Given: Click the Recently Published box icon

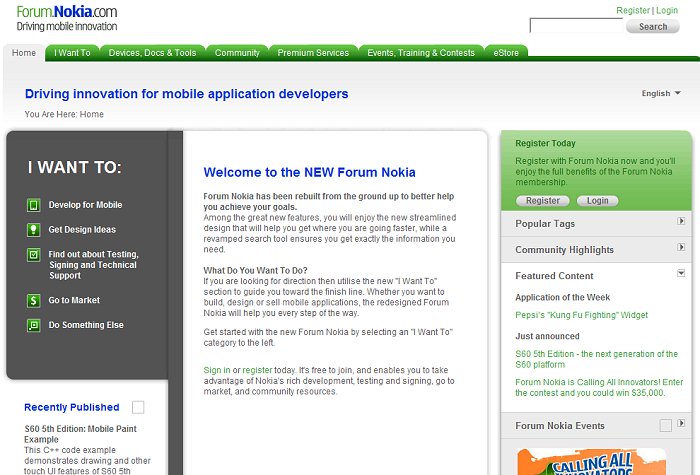Looking at the screenshot, I should [x=138, y=407].
